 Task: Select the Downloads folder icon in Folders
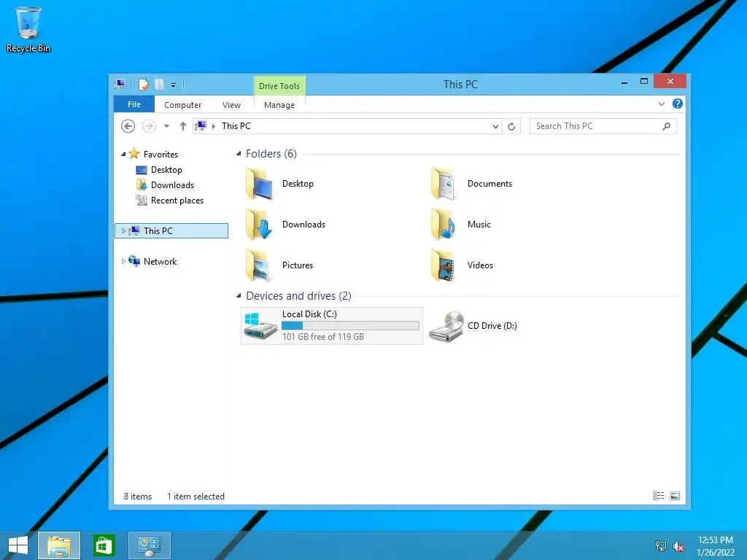pos(259,225)
